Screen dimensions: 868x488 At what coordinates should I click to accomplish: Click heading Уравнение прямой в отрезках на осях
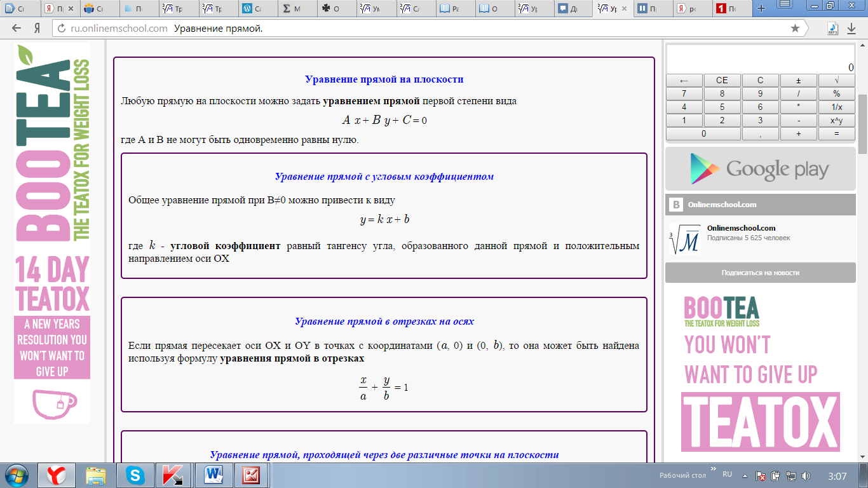[x=384, y=322]
